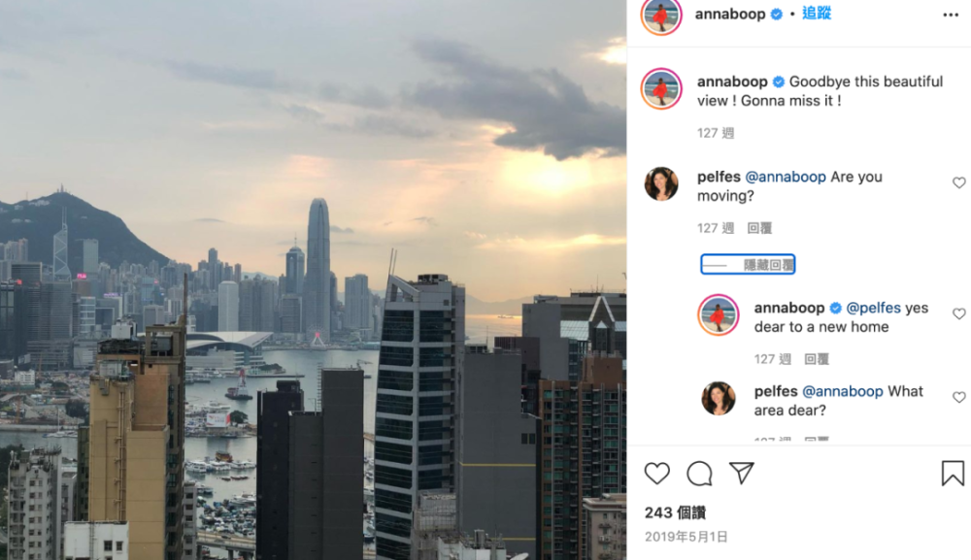Open the post date 2019年5月1日
Image resolution: width=971 pixels, height=560 pixels.
[686, 537]
